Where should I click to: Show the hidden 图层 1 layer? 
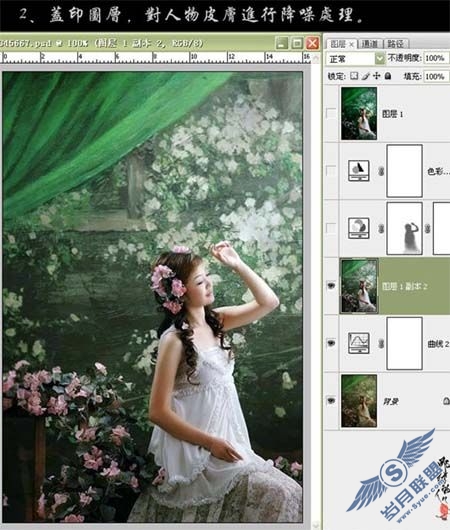pos(331,113)
